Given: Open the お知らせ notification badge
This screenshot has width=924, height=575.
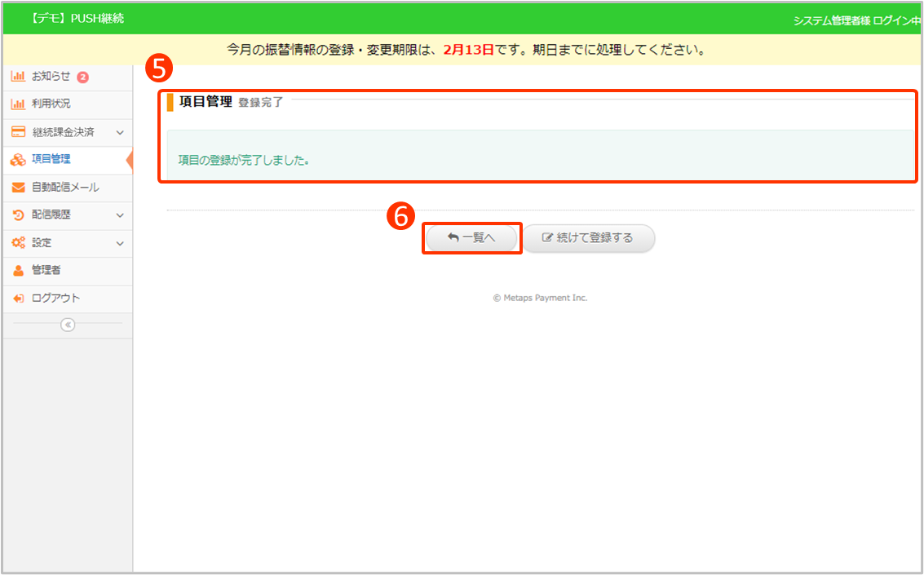Looking at the screenshot, I should [82, 77].
